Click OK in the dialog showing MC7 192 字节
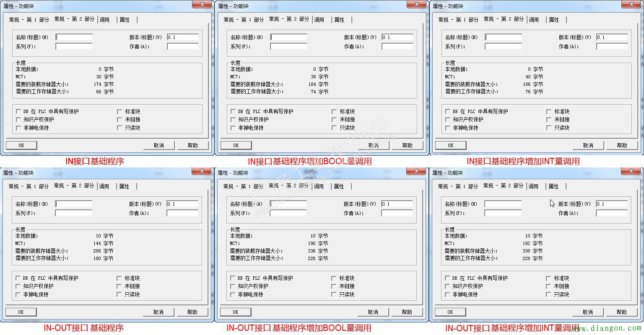This screenshot has width=644, height=335. (x=450, y=312)
